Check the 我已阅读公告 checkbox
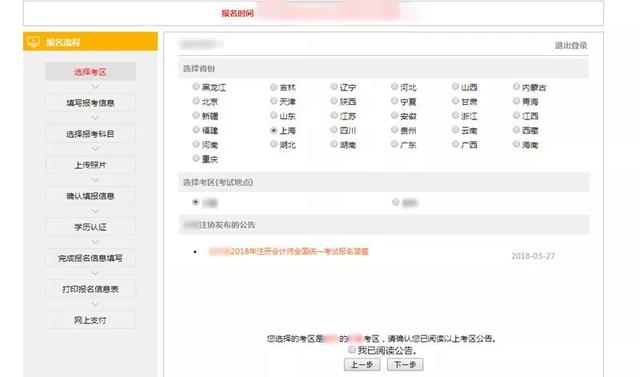 click(352, 350)
